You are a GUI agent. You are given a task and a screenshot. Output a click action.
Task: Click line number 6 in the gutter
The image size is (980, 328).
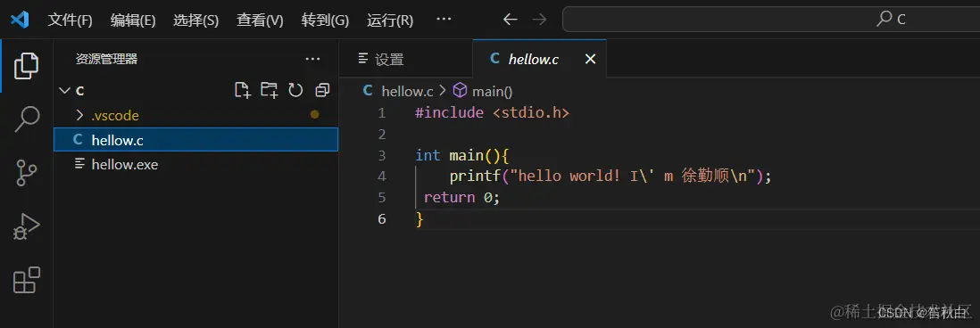click(382, 219)
